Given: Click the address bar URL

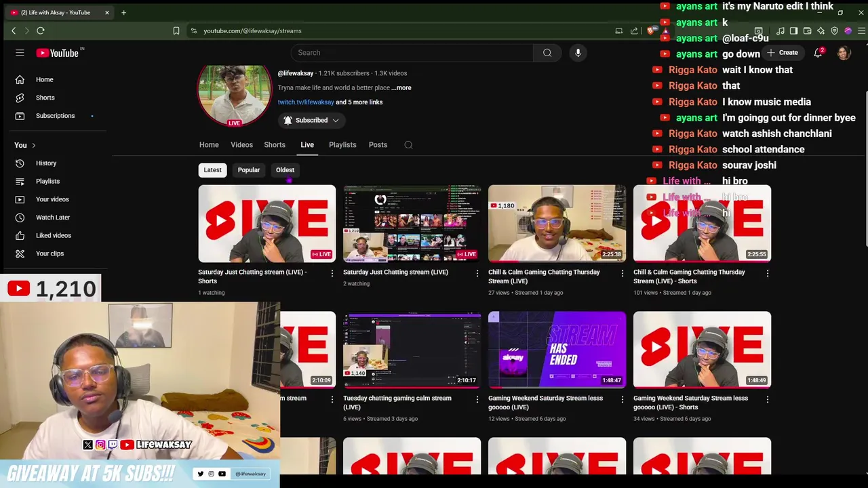Looking at the screenshot, I should [252, 30].
